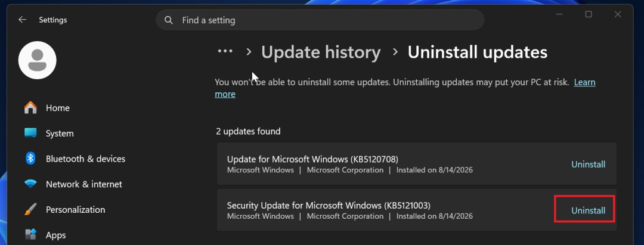Click the Network wifi icon
The height and width of the screenshot is (245, 644).
(30, 184)
